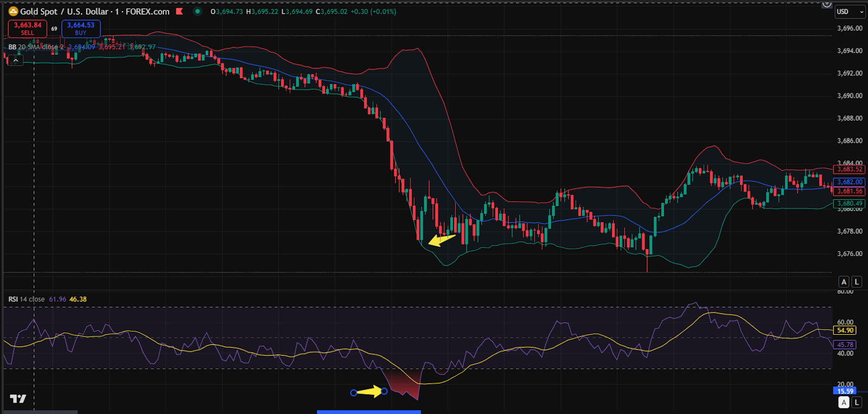Click the right anchor circle of RSI arrow
This screenshot has width=868, height=414.
pyautogui.click(x=384, y=391)
